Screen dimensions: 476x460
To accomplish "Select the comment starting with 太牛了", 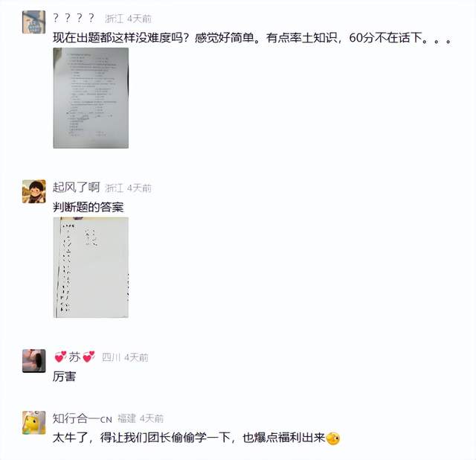I will coord(196,438).
